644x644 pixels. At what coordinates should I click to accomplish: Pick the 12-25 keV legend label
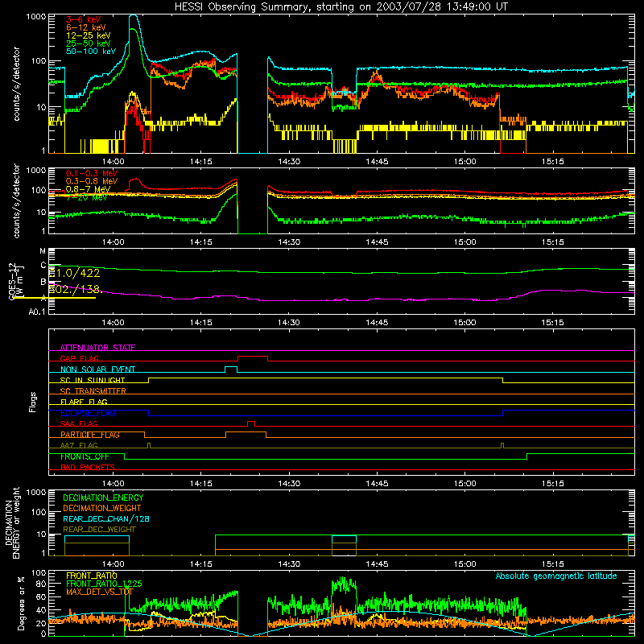click(x=89, y=35)
